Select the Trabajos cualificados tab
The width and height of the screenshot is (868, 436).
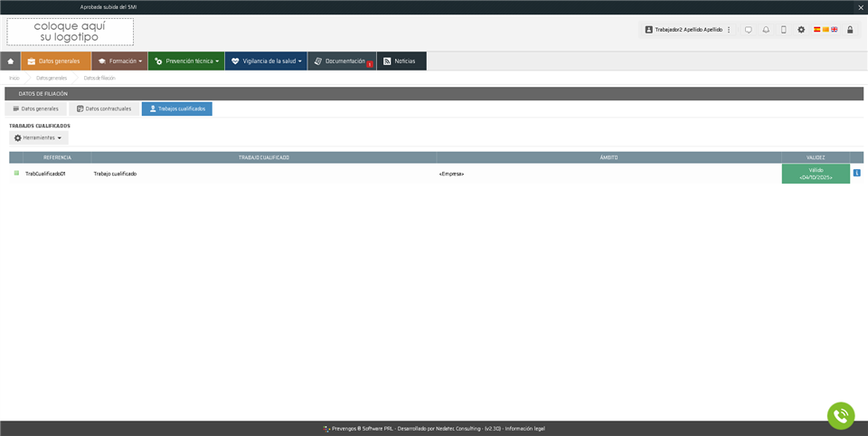pos(176,109)
